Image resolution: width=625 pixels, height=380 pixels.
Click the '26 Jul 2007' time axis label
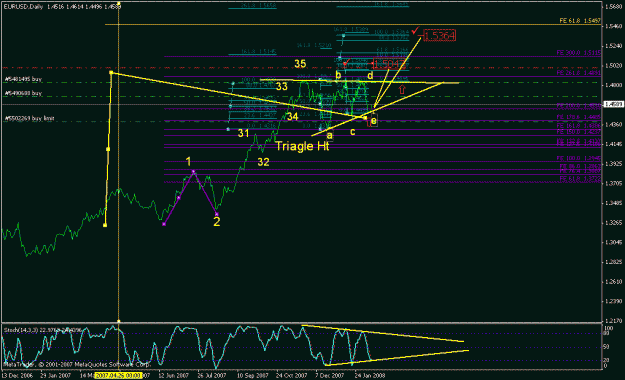212,376
